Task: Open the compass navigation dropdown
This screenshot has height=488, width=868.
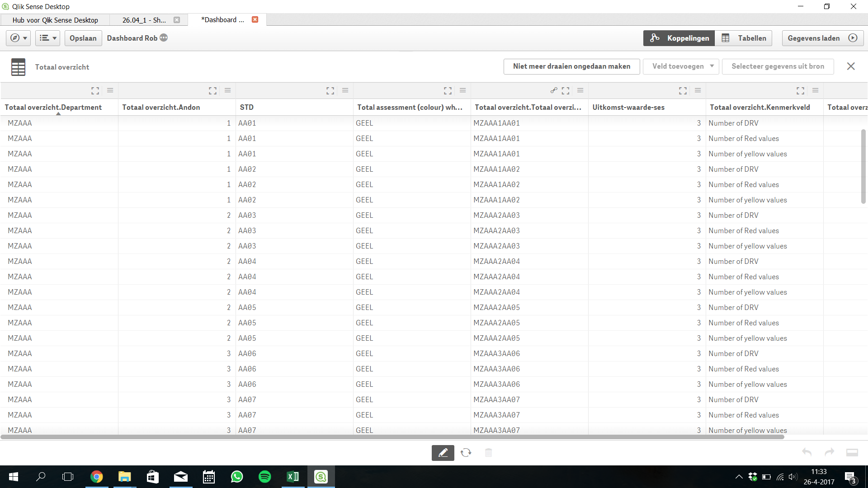Action: click(19, 38)
